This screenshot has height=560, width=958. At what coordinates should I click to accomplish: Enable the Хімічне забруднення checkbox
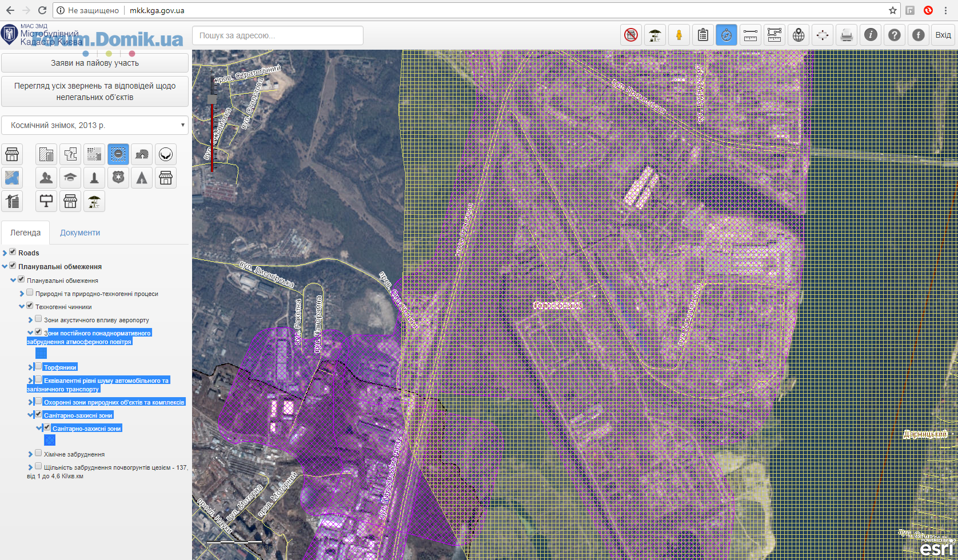click(38, 453)
